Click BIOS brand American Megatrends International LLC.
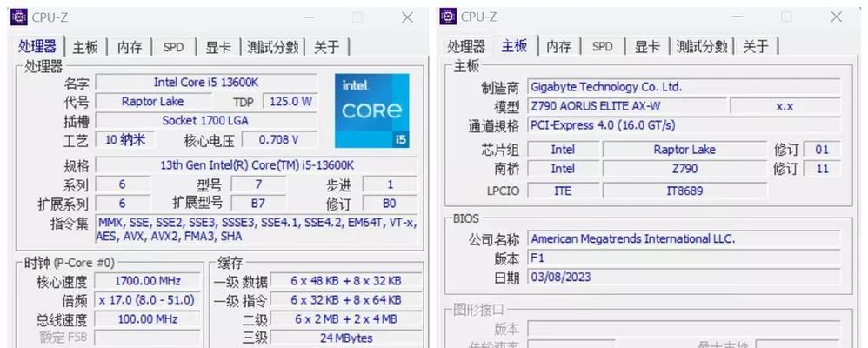The image size is (868, 348). [684, 239]
